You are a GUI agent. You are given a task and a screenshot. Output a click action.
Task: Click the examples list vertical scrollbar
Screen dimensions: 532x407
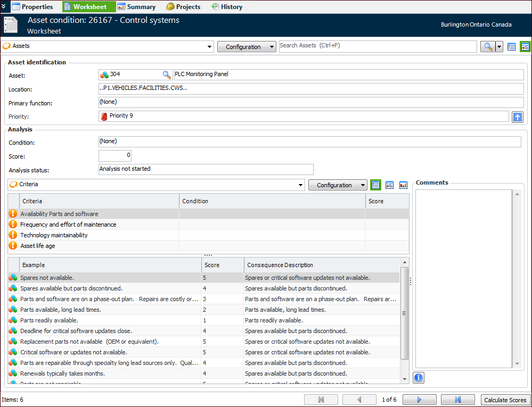(x=405, y=314)
